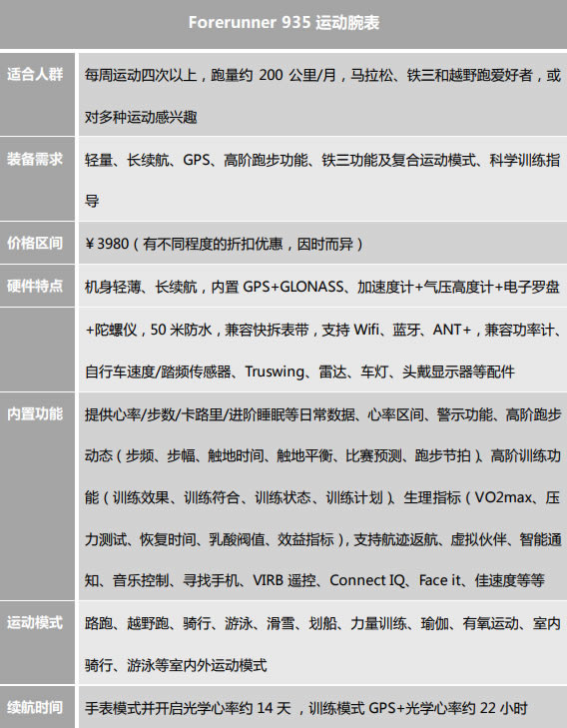The height and width of the screenshot is (728, 567).
Task: Select the 内置功能 row label
Action: 35,413
